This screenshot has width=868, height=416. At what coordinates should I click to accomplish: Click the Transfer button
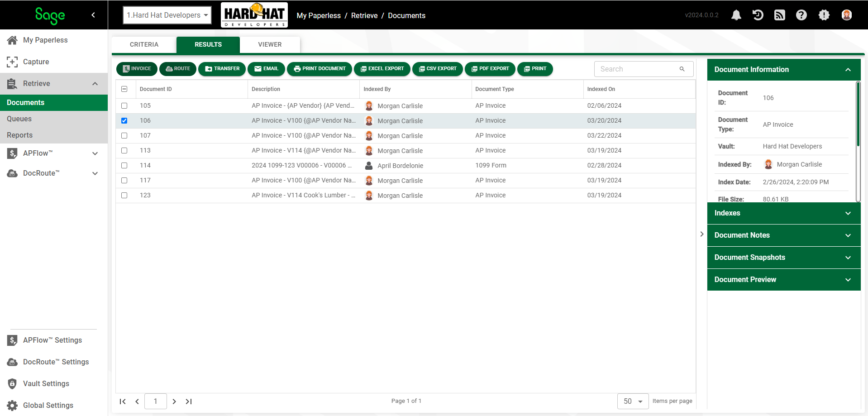[x=222, y=69]
